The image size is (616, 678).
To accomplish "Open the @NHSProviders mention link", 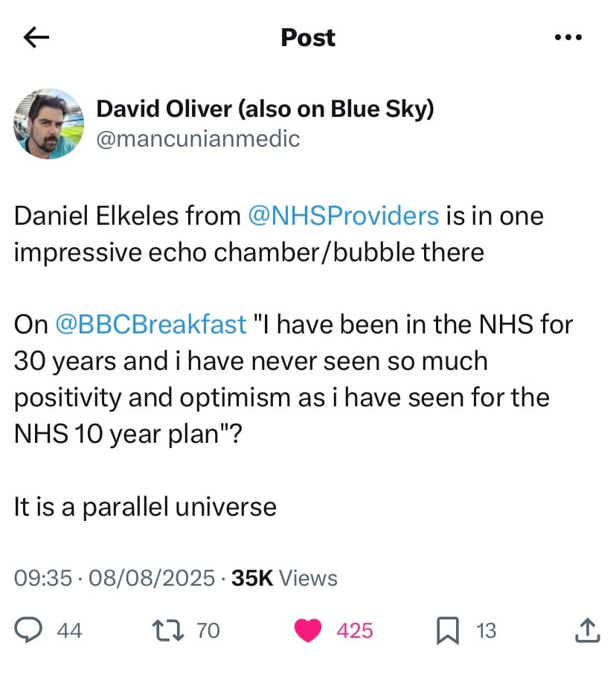I will coord(342,216).
